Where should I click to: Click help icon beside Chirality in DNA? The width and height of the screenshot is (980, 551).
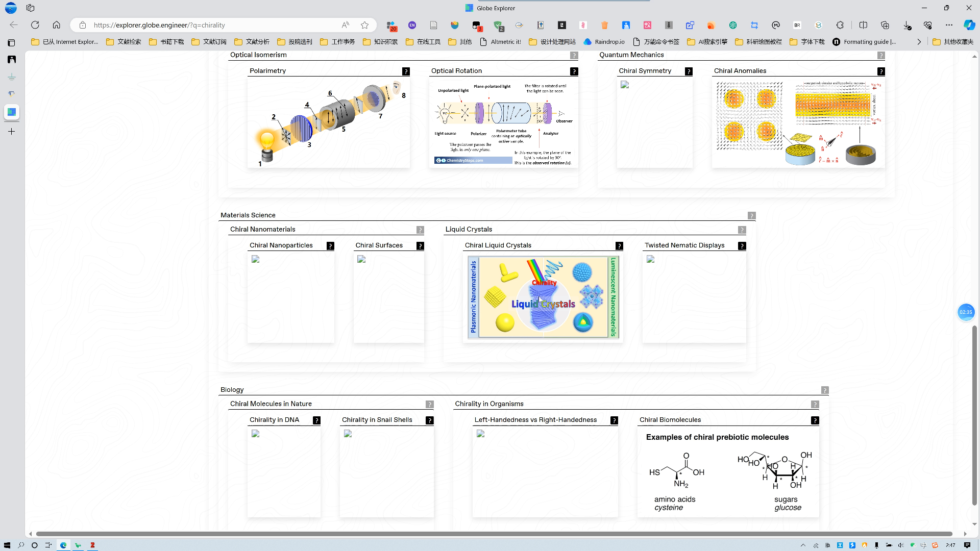(x=316, y=420)
